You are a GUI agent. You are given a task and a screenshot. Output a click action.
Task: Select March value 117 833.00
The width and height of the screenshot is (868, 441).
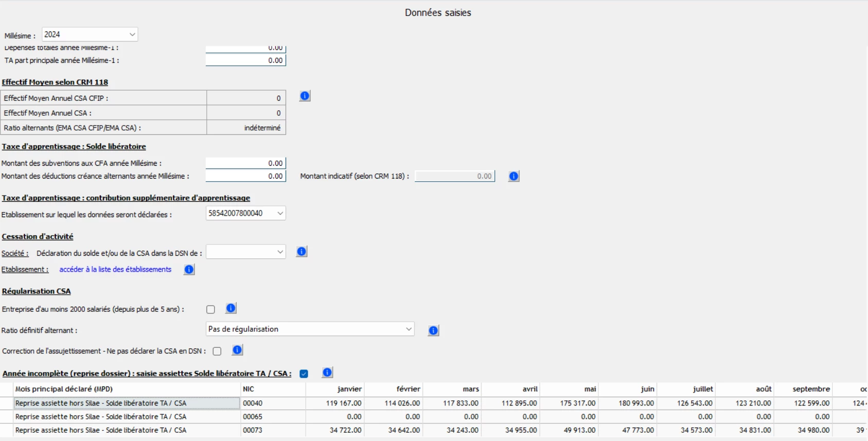pos(452,403)
